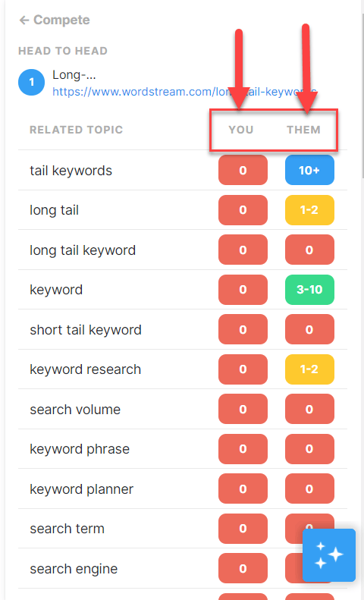The image size is (364, 600).
Task: Click the yellow 1-2 badge for long tail
Action: tap(309, 210)
